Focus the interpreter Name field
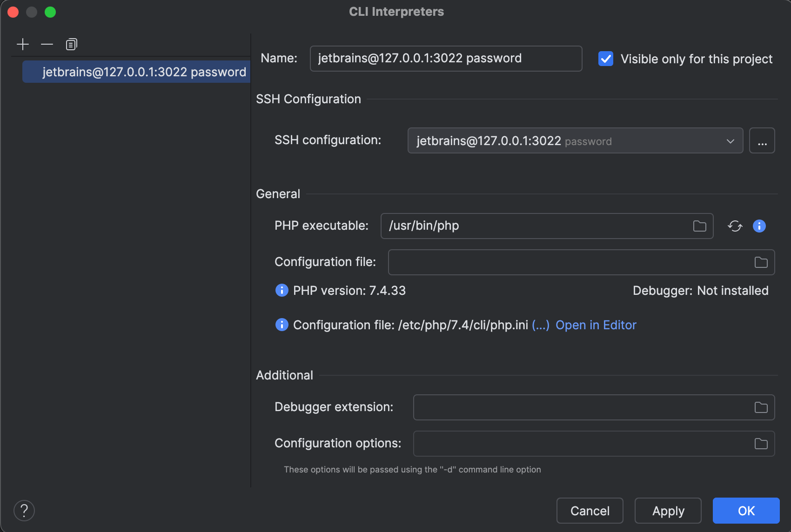Image resolution: width=791 pixels, height=532 pixels. pyautogui.click(x=446, y=59)
